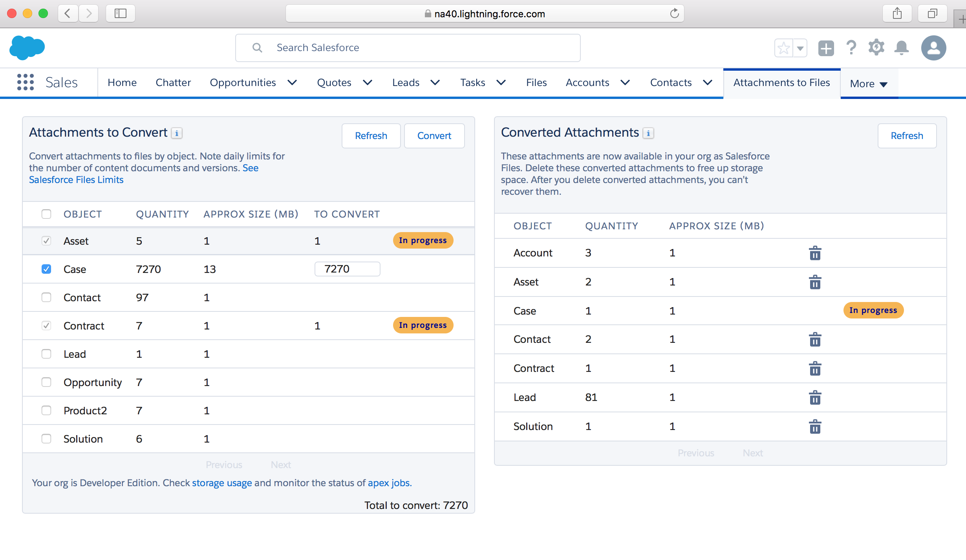Click Refresh in Converted Attachments panel

[907, 136]
